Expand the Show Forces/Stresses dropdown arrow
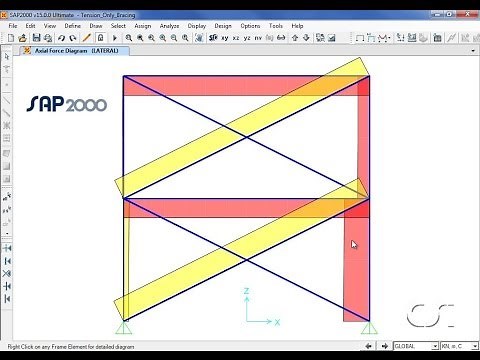 (x=389, y=38)
